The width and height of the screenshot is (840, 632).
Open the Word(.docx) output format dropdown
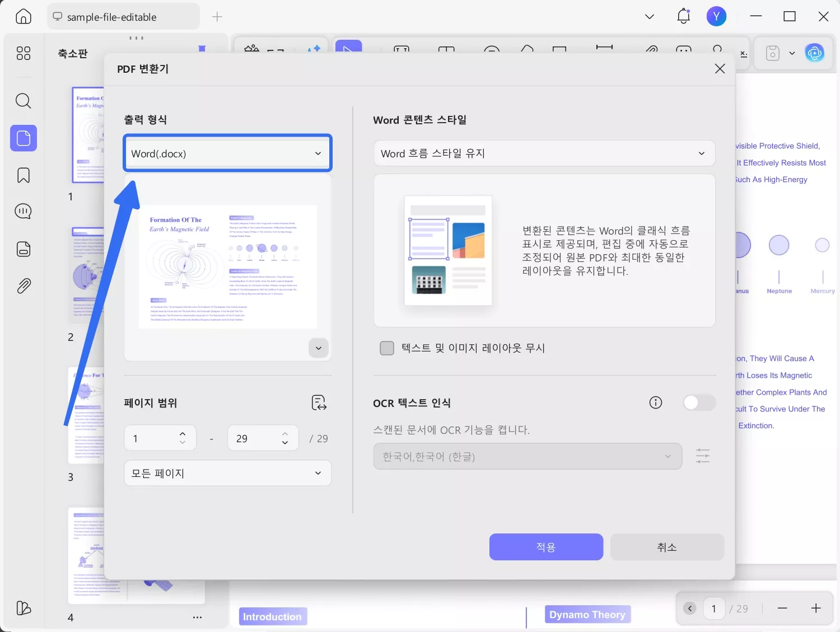(x=227, y=153)
